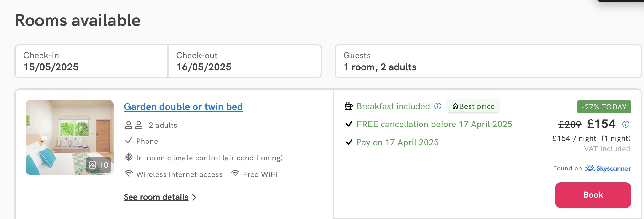
Task: Open the Check-out date field
Action: [x=244, y=61]
